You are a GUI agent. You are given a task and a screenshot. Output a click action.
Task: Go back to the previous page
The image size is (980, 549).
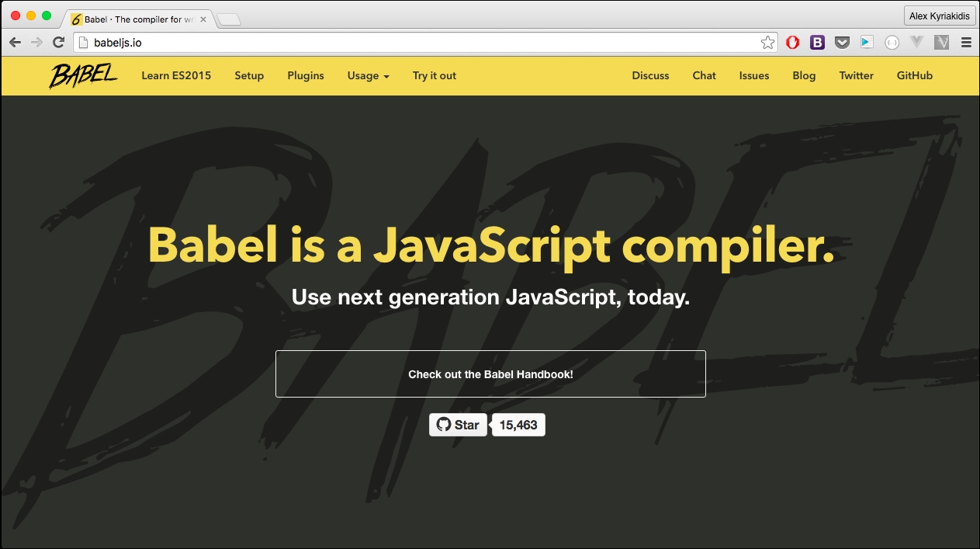tap(16, 43)
